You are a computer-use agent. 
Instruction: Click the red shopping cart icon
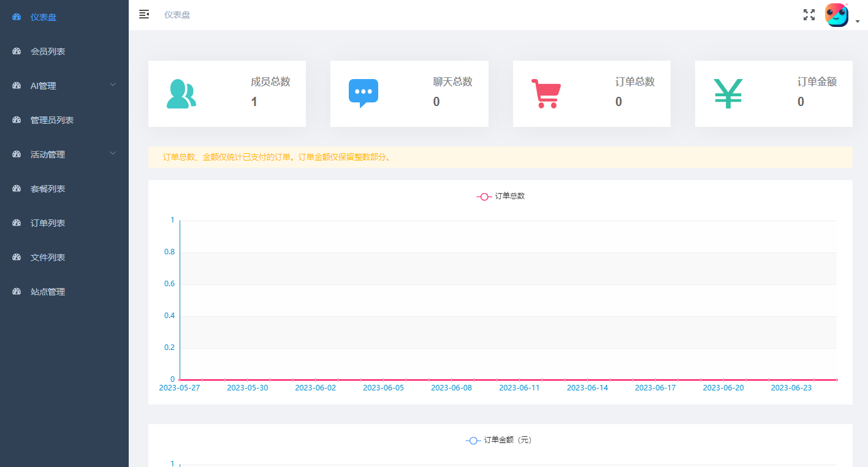(546, 94)
